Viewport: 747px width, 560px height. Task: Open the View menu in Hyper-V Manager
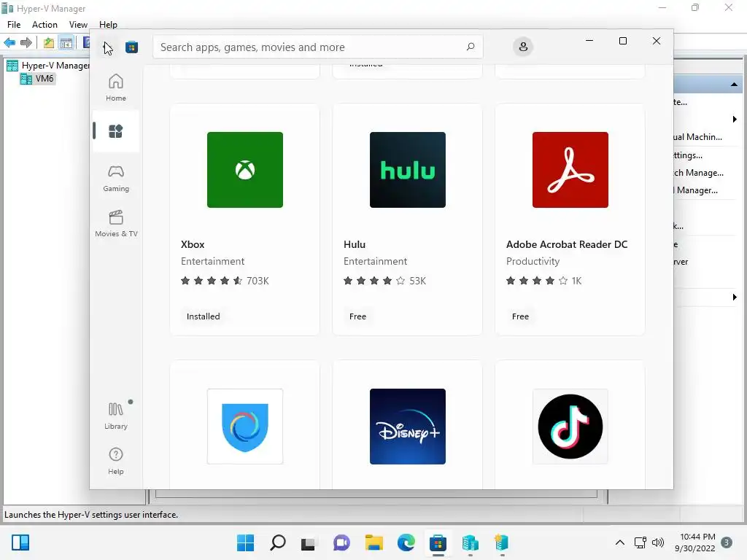click(78, 24)
